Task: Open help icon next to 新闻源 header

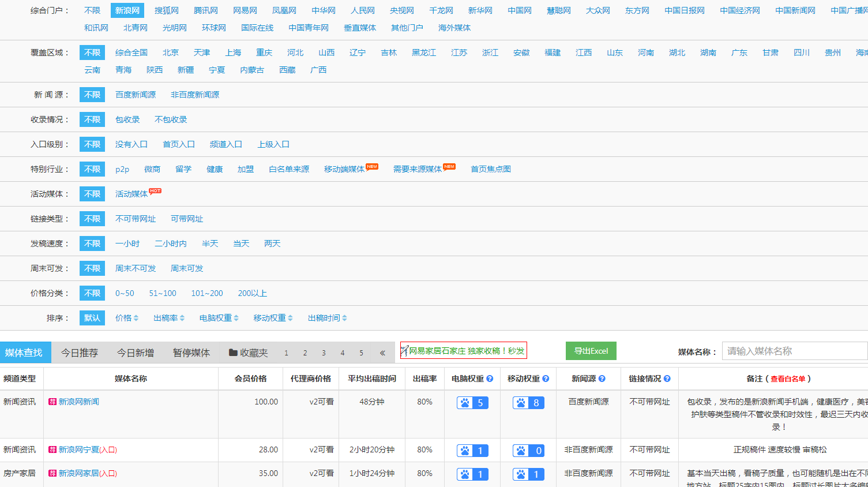Action: click(602, 379)
